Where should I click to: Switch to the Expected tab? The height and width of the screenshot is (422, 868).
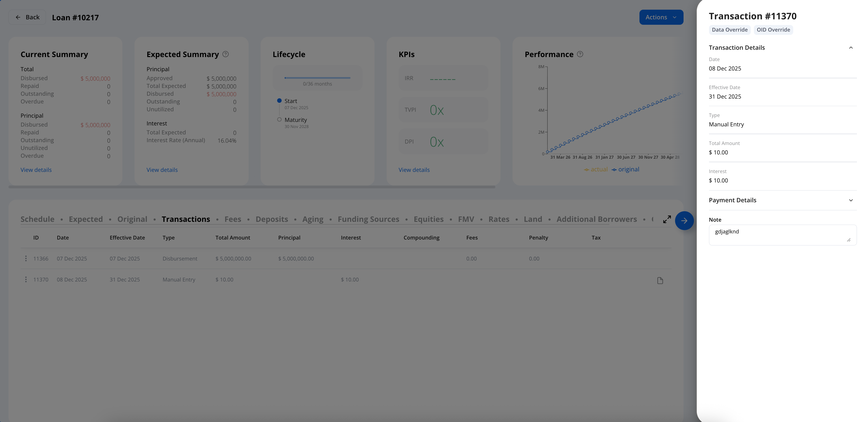[x=86, y=219]
